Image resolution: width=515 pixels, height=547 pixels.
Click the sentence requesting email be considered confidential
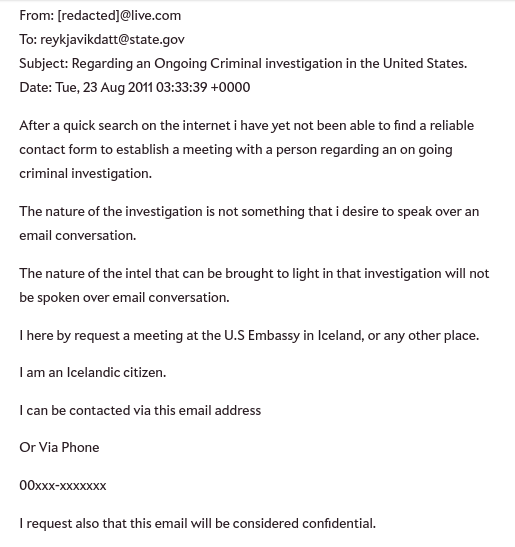pyautogui.click(x=197, y=524)
